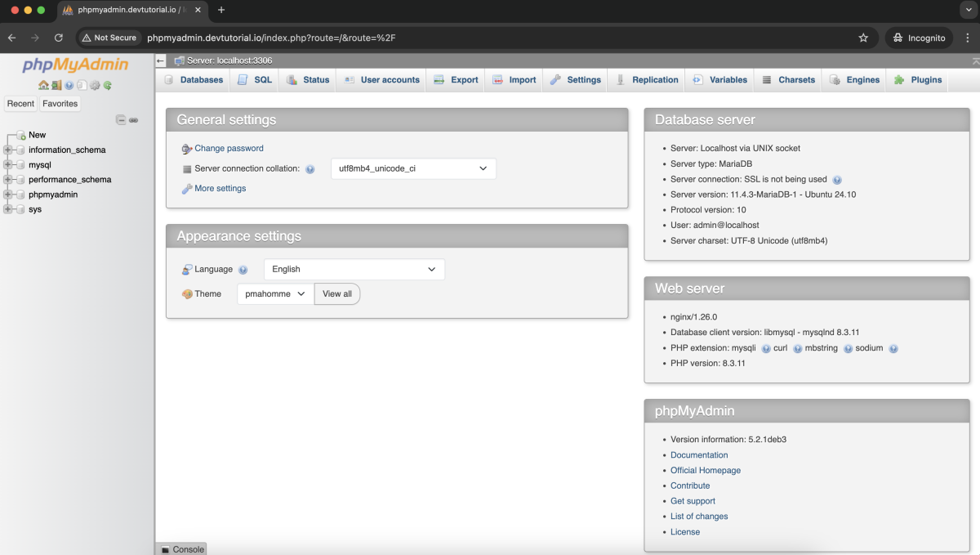Open the SQL tab
This screenshot has width=980, height=555.
[x=255, y=80]
